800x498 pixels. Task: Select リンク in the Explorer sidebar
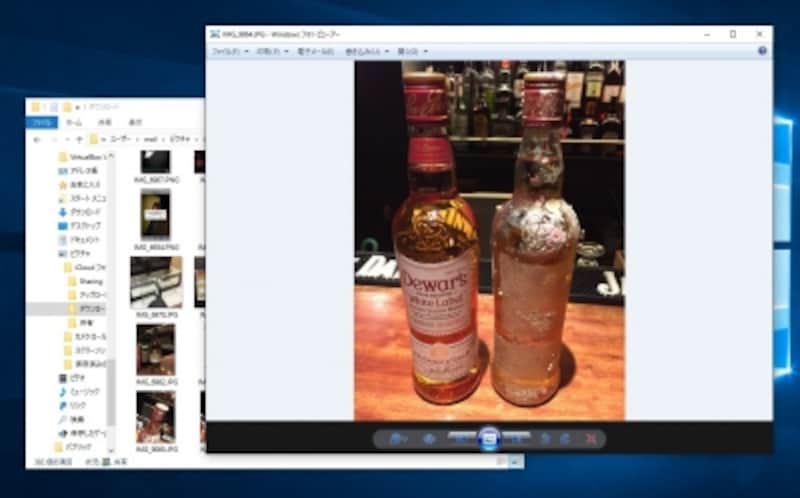72,406
